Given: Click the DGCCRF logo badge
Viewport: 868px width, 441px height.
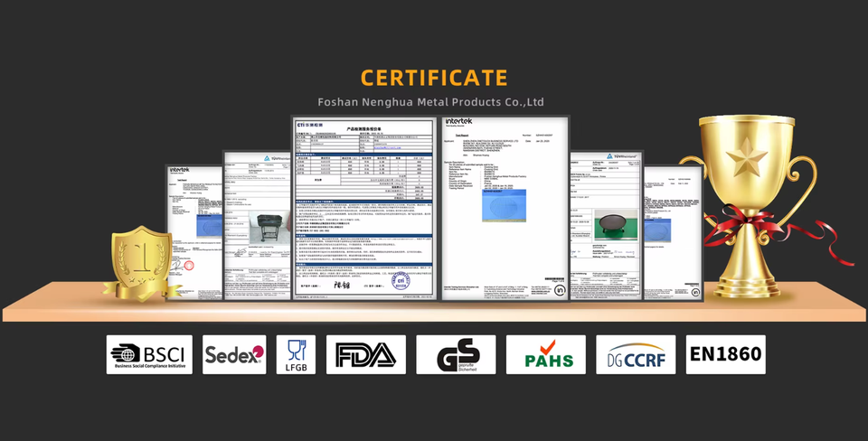Looking at the screenshot, I should tap(636, 354).
